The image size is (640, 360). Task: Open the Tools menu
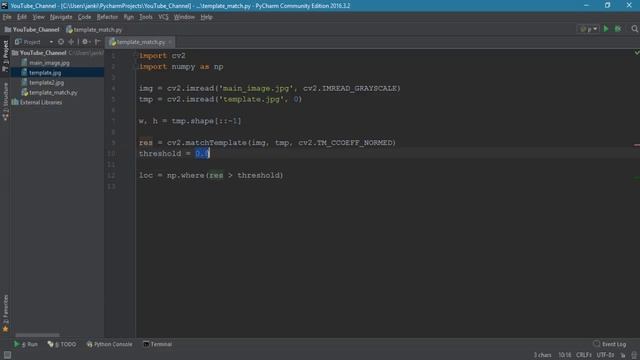(x=146, y=17)
